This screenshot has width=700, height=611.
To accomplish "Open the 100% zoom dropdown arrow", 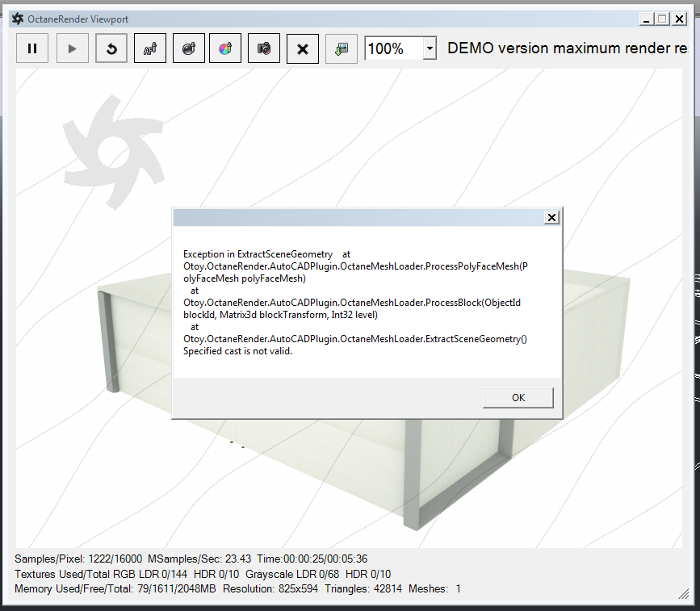I will pos(430,48).
